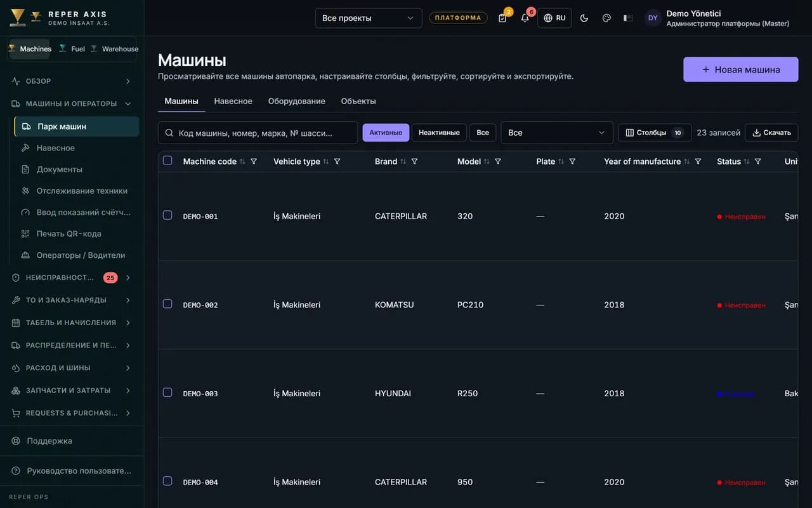Open the Все filter dropdown beside status buttons
This screenshot has width=812, height=508.
[557, 133]
